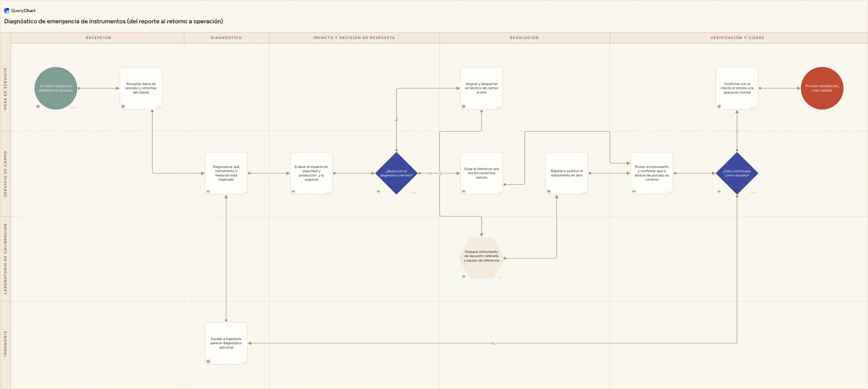
Task: Click the diagram title text
Action: point(114,21)
